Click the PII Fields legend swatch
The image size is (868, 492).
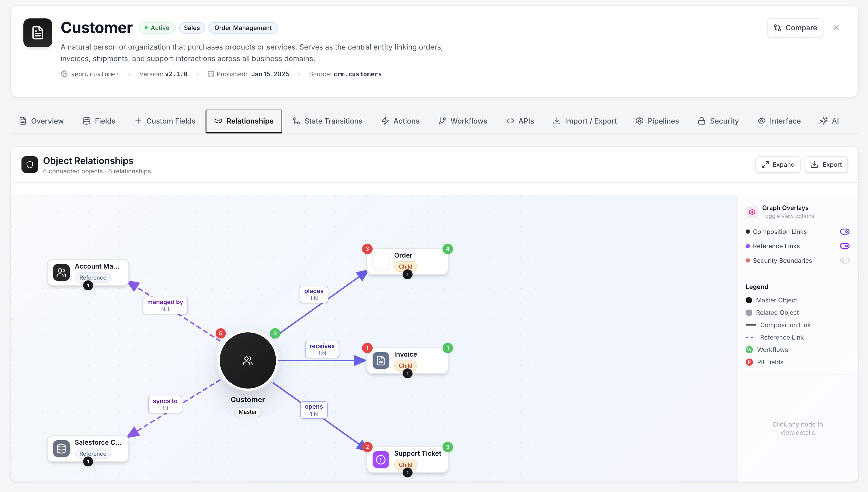pyautogui.click(x=749, y=362)
